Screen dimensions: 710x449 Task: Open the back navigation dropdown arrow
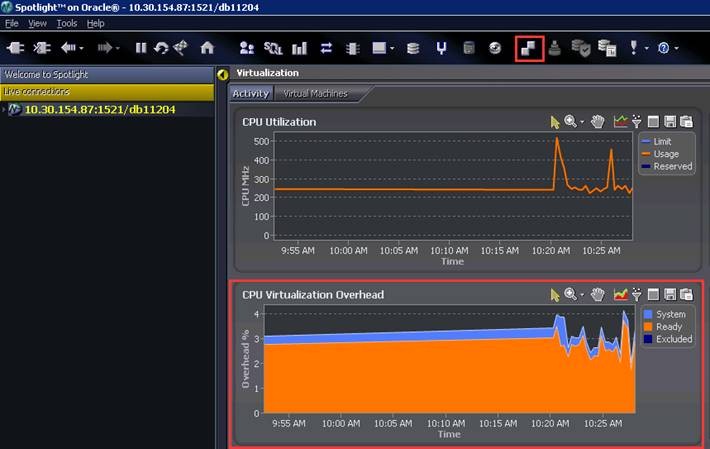(81, 48)
